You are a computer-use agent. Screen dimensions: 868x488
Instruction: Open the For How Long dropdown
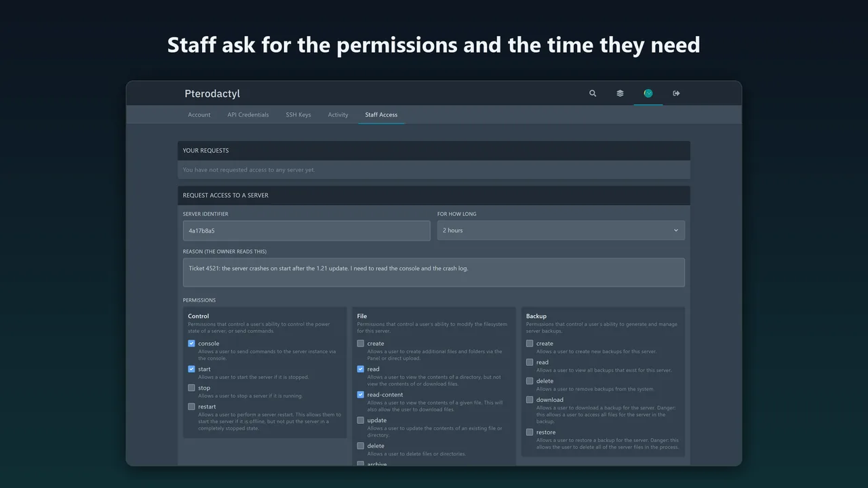click(561, 230)
